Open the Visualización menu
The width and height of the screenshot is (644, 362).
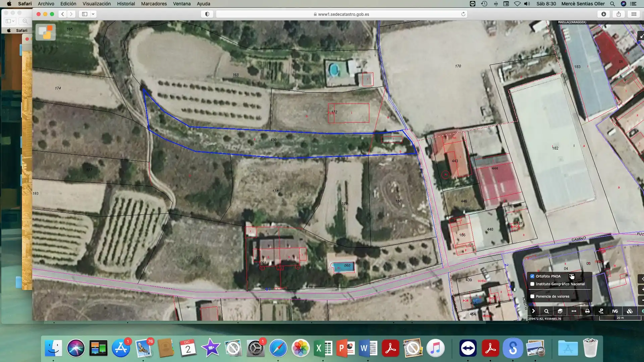(x=97, y=4)
